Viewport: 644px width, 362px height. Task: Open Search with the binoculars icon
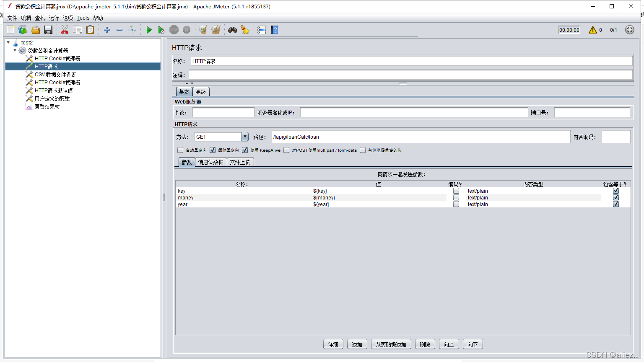(x=233, y=30)
